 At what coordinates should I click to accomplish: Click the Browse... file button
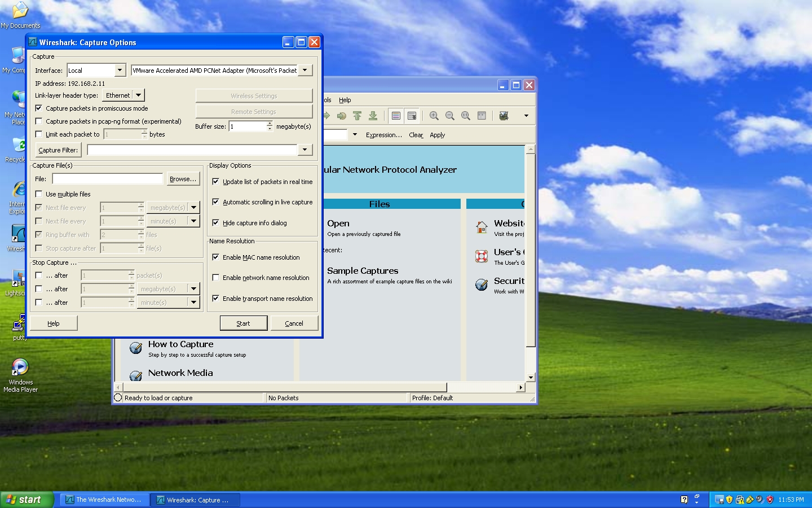tap(183, 179)
